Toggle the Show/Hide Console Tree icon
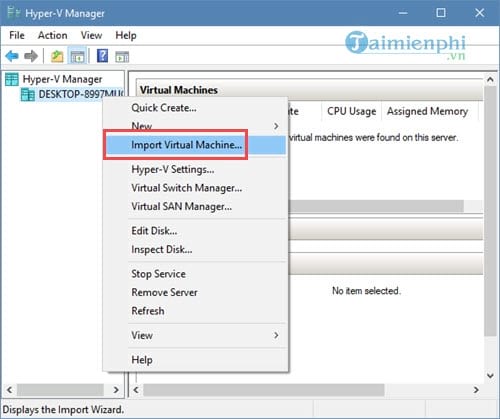Viewport: 500px width, 419px height. 77,56
